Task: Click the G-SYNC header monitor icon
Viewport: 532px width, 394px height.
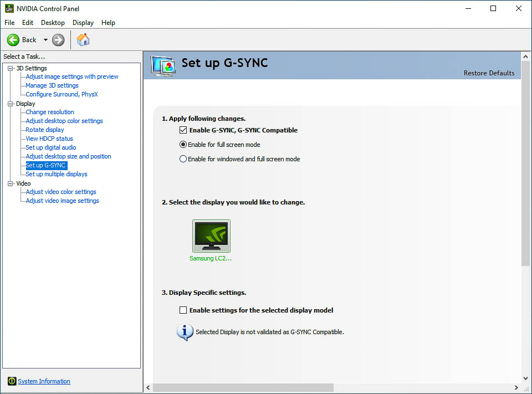Action: click(x=163, y=65)
